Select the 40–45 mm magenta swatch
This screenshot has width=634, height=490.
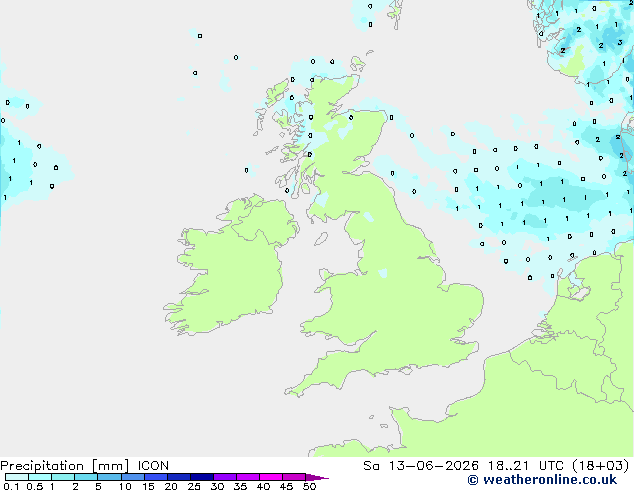pyautogui.click(x=271, y=477)
